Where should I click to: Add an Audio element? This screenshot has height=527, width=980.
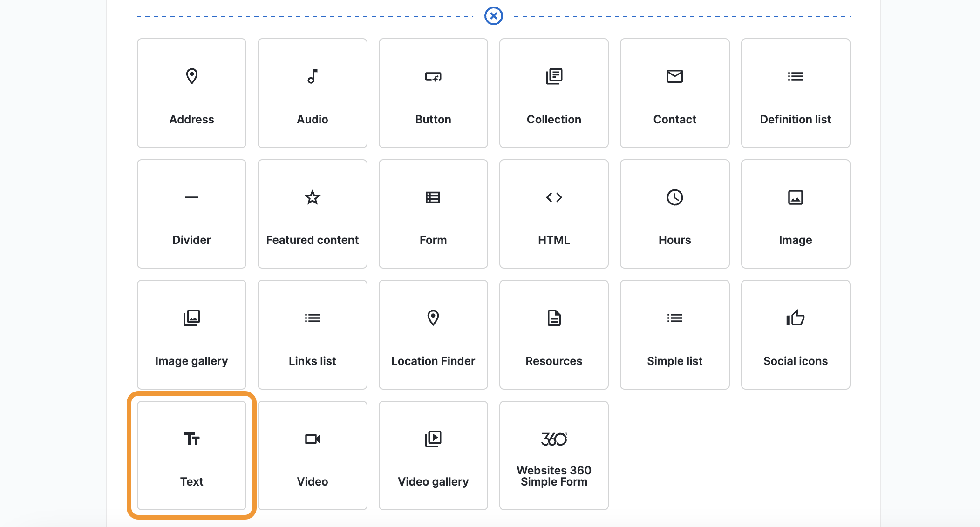pyautogui.click(x=312, y=93)
